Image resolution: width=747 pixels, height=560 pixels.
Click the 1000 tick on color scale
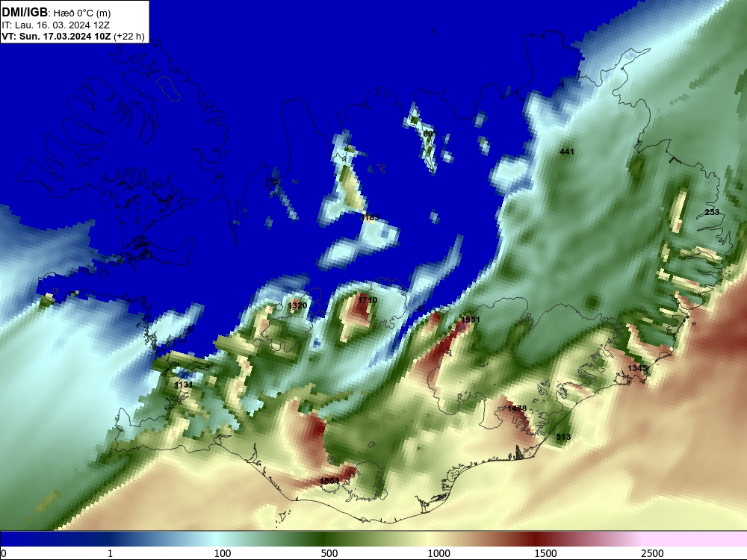point(438,553)
